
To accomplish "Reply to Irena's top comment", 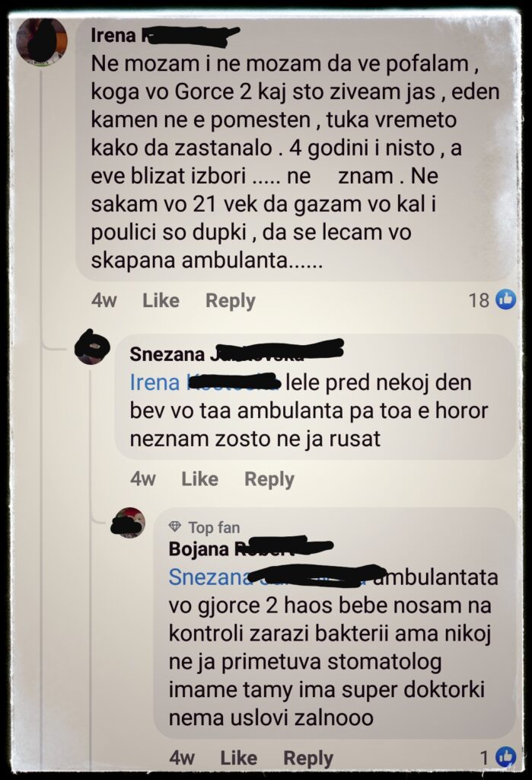I will point(230,301).
